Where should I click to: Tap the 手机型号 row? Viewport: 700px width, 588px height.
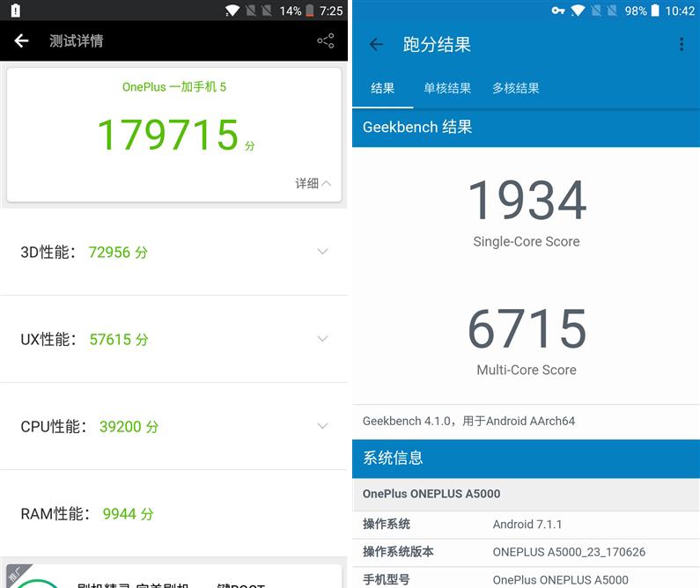tap(526, 578)
